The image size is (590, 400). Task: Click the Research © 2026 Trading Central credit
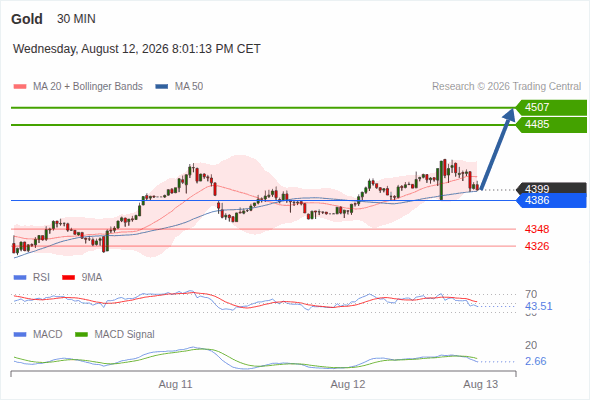tap(506, 87)
